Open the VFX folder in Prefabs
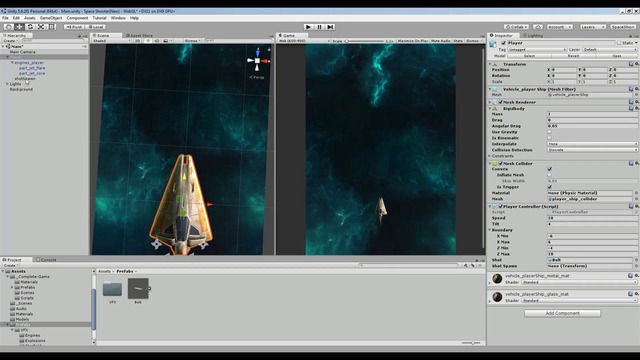Screen dimensions: 640x360 pos(112,289)
